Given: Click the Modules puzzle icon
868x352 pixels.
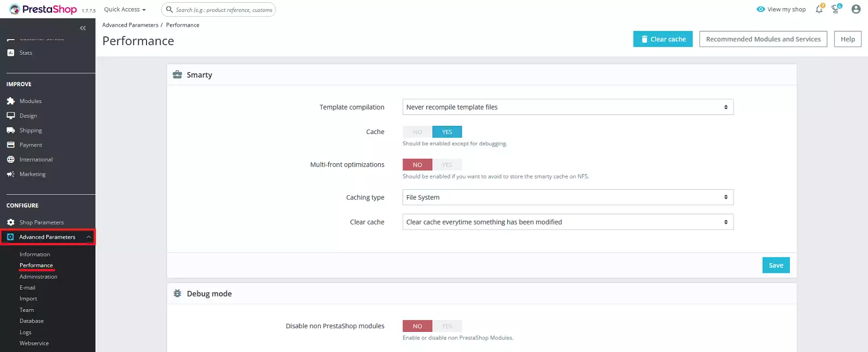Looking at the screenshot, I should click(11, 101).
